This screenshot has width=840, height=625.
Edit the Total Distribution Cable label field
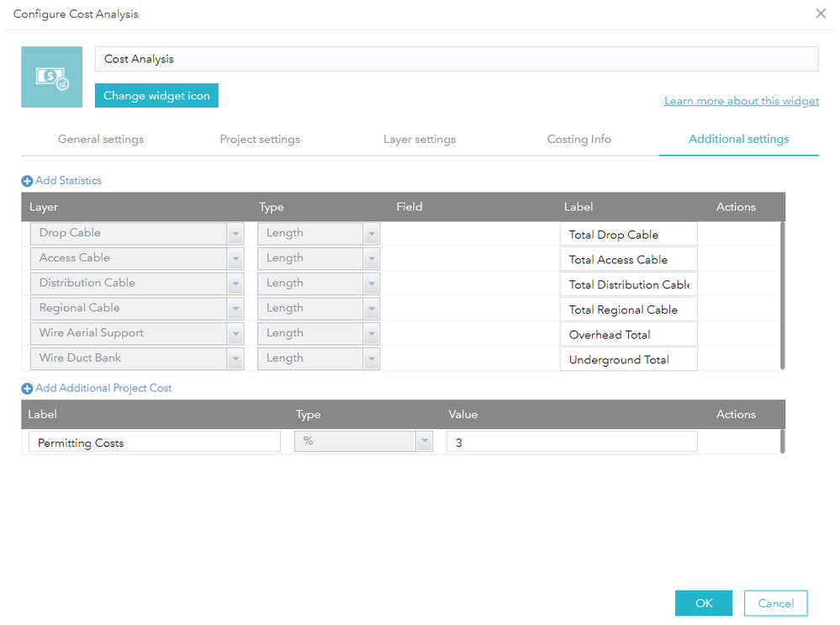pyautogui.click(x=629, y=284)
